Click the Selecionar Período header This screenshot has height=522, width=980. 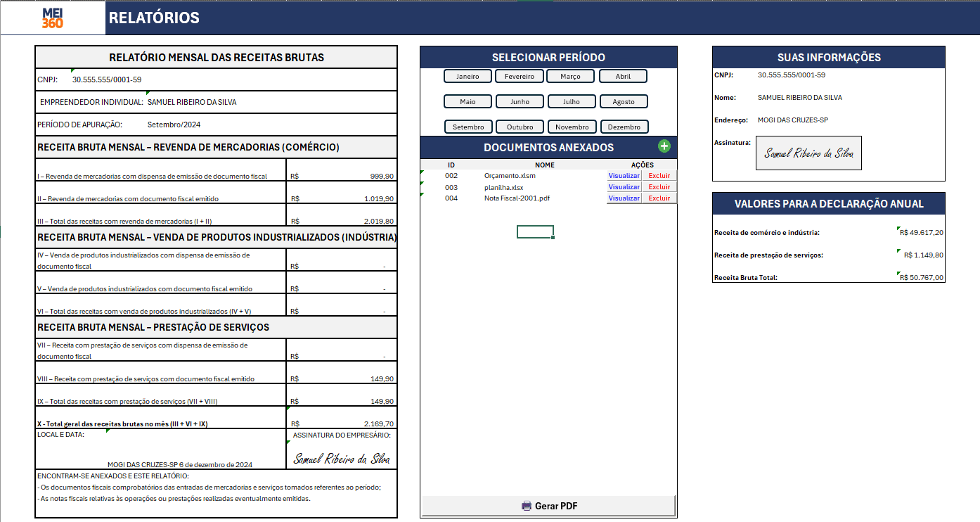548,58
